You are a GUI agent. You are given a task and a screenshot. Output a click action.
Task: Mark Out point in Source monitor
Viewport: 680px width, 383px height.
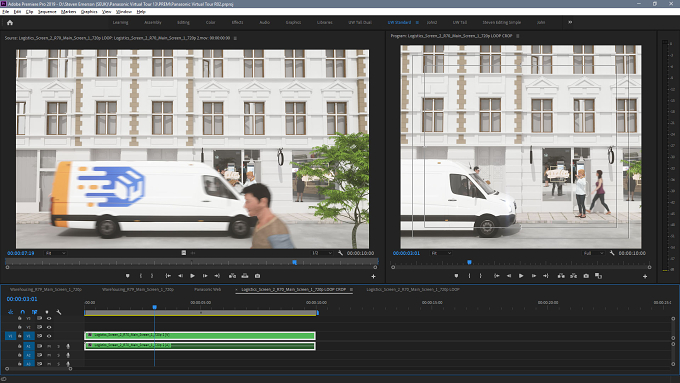click(152, 276)
